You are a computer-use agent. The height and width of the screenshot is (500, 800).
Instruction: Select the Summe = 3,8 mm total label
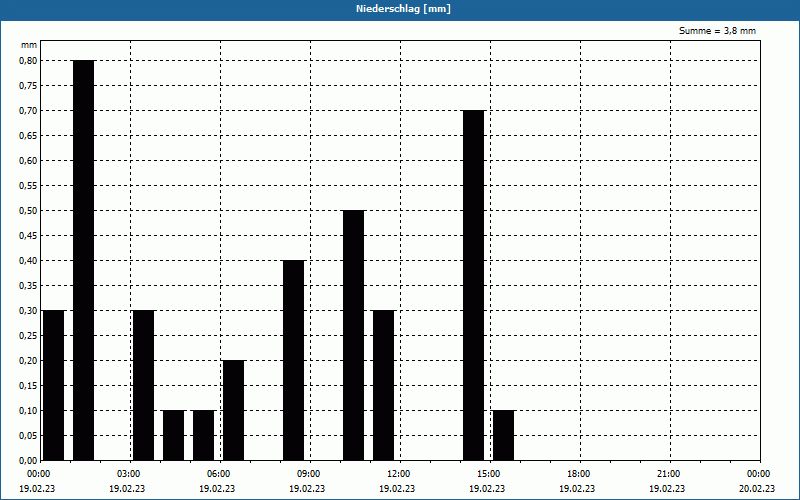[717, 31]
